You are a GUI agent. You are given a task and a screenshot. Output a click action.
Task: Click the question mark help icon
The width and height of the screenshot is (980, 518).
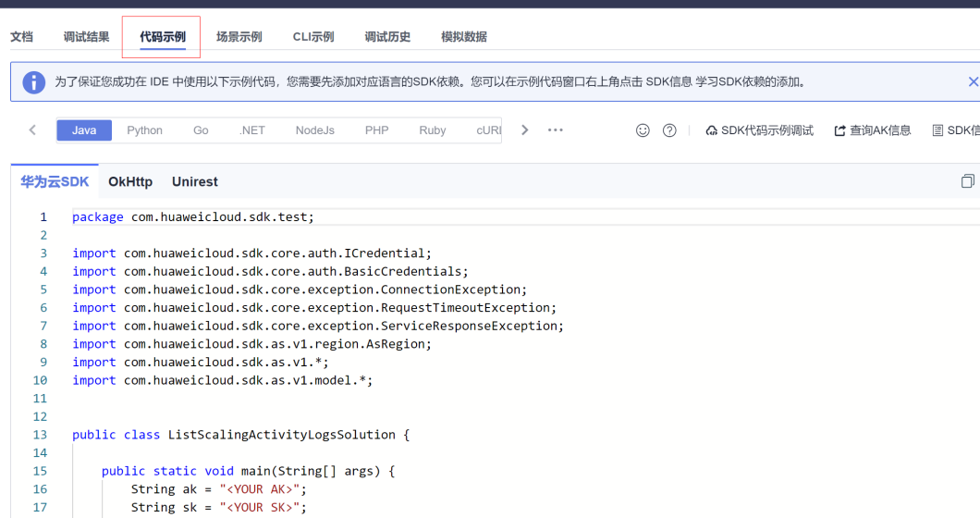click(x=669, y=130)
